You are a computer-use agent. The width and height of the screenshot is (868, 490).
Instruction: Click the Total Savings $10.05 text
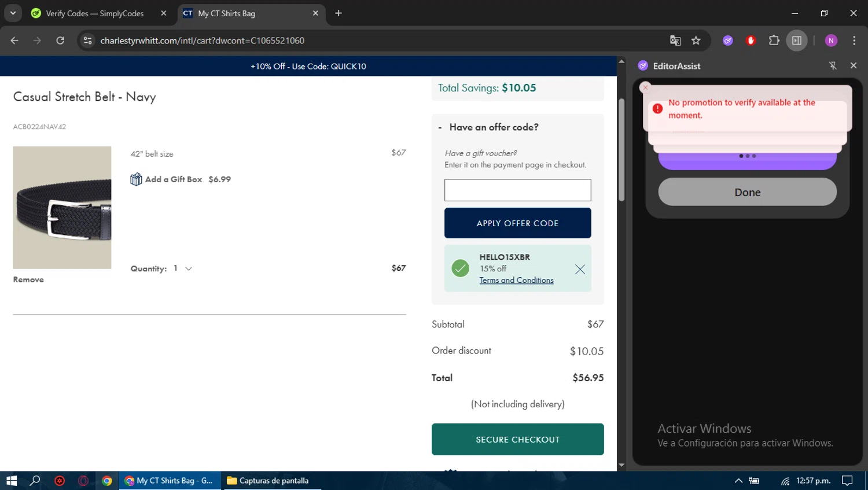pyautogui.click(x=487, y=88)
